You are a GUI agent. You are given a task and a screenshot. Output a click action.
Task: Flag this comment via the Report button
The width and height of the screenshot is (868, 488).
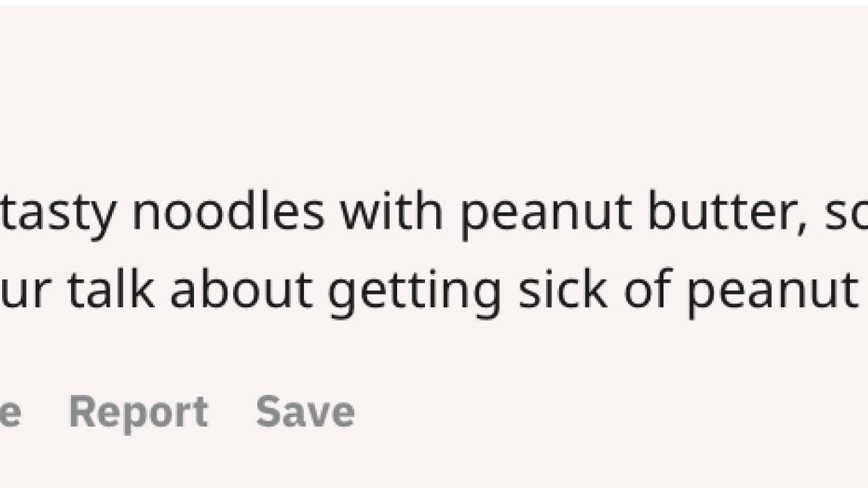[138, 412]
